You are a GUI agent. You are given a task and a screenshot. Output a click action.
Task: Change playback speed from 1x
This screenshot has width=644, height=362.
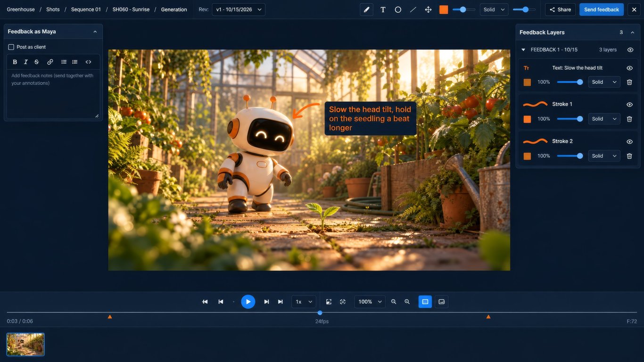click(304, 302)
